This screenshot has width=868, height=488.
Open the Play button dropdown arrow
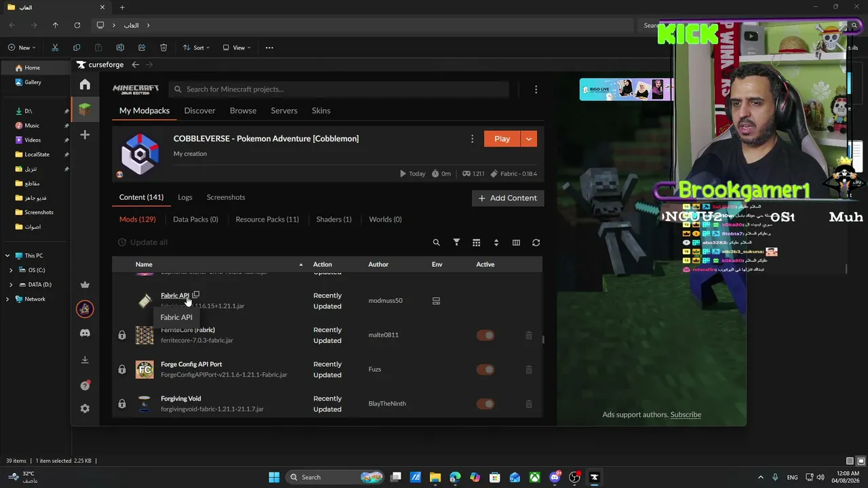[x=529, y=139]
